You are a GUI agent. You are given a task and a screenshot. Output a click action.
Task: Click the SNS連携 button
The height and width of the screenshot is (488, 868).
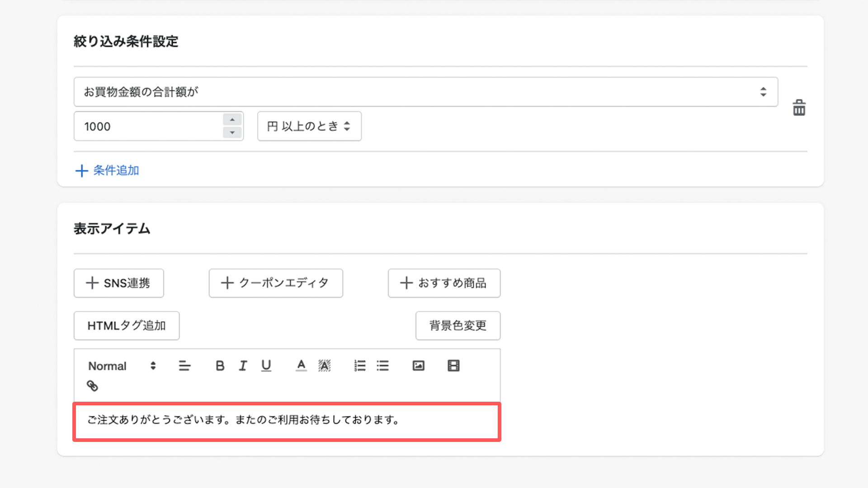coord(119,283)
